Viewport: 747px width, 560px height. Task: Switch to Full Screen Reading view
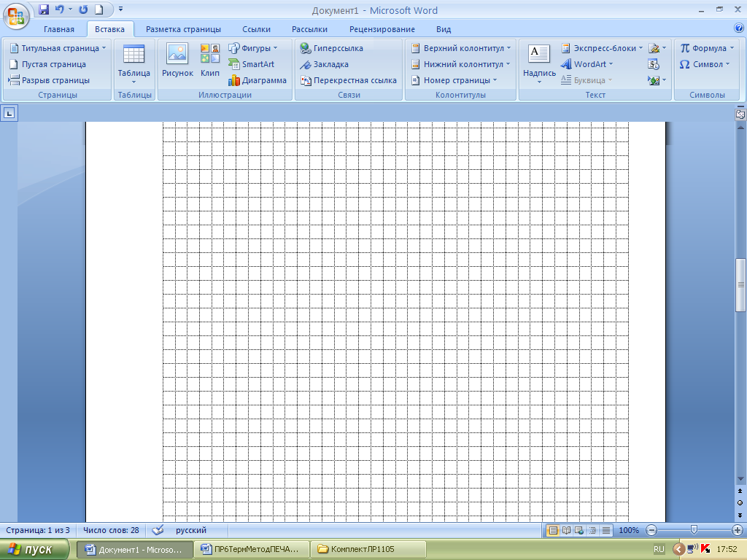(x=566, y=530)
